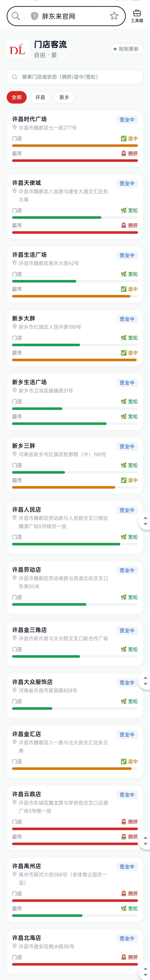Image resolution: width=150 pixels, height=980 pixels.
Task: Click 许昌时代广场 超市 crowd progress bar
Action: tap(75, 161)
